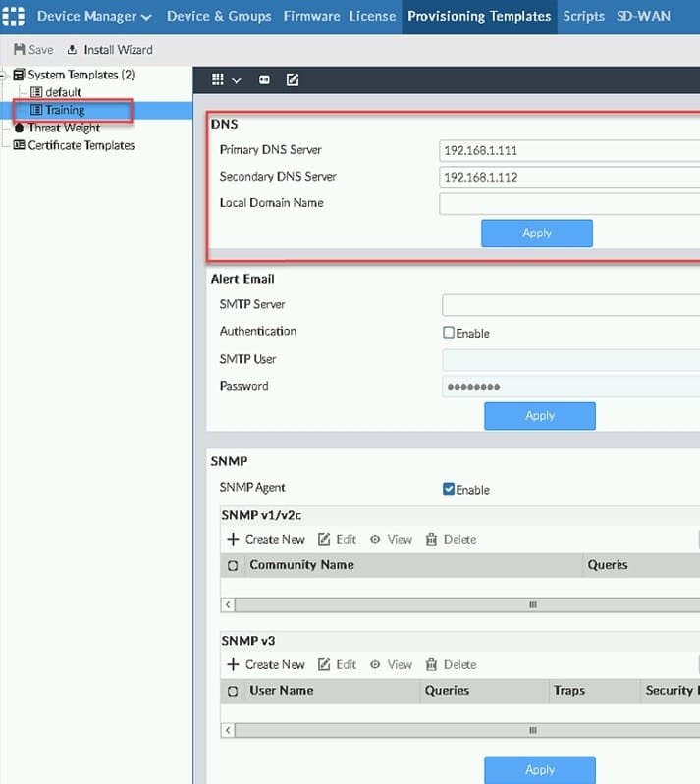Click View in SNMP v3 toolbar
The height and width of the screenshot is (784, 700).
tap(391, 664)
